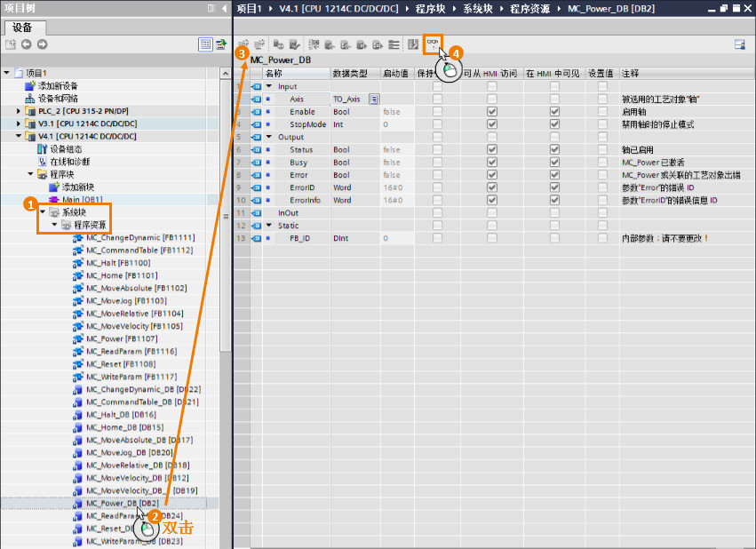Click 程序块 in the breadcrumb path

tap(431, 8)
